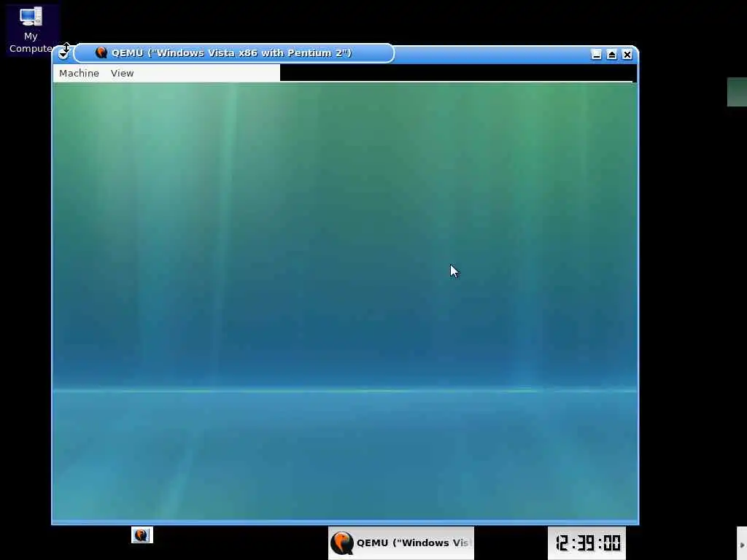747x560 pixels.
Task: Open the Machine menu in QEMU
Action: click(x=79, y=74)
